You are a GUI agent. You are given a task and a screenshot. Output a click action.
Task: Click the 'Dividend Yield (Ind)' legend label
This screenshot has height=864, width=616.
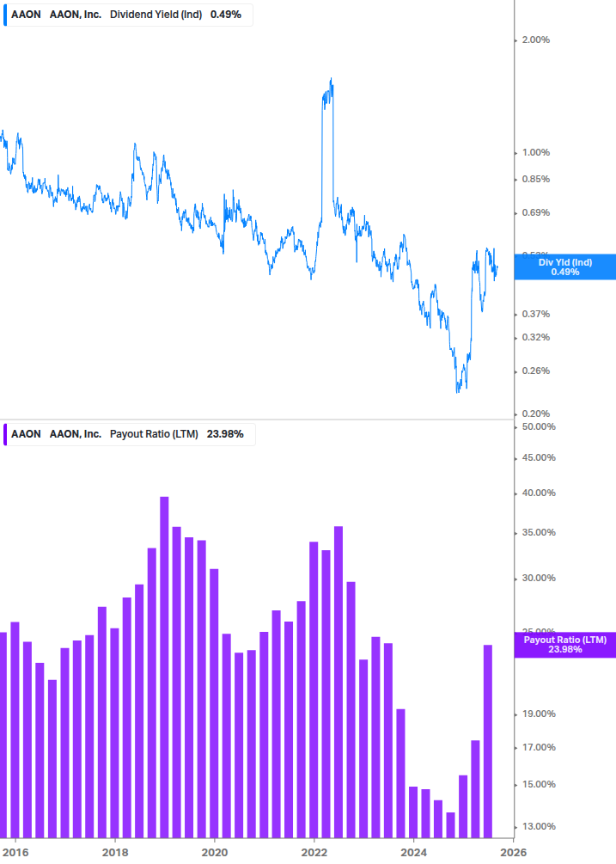(156, 15)
